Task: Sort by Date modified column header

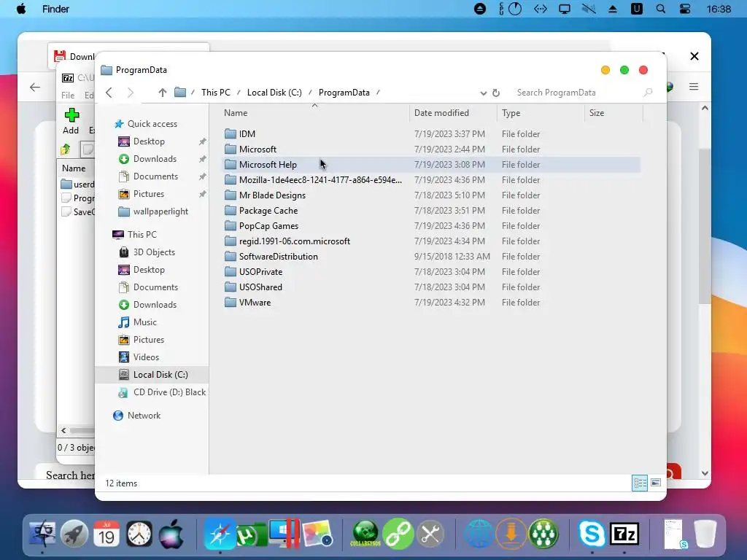Action: point(441,113)
